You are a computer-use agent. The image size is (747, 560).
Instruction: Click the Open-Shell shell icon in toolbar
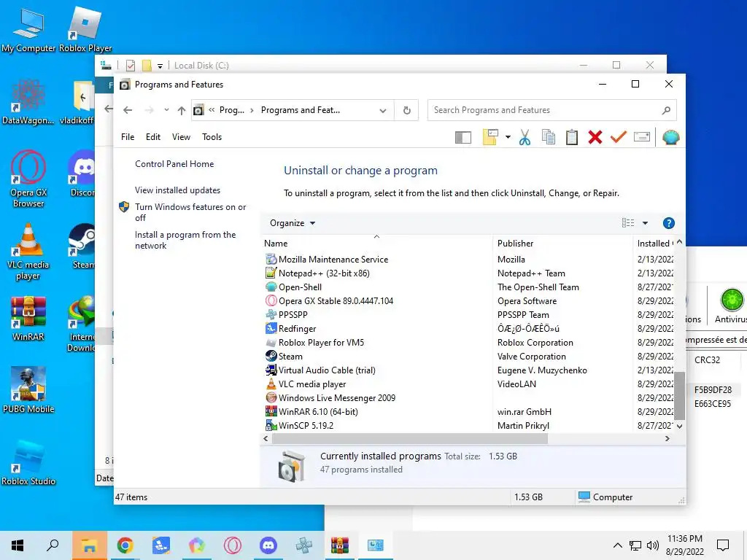point(670,138)
